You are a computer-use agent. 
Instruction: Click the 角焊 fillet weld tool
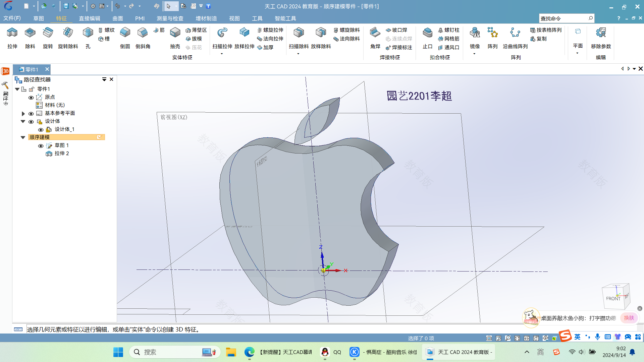click(x=375, y=38)
